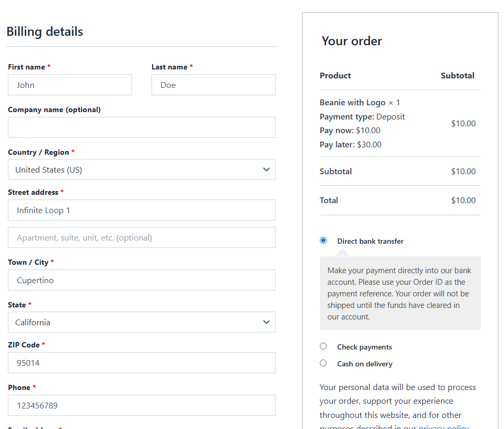The width and height of the screenshot is (504, 429).
Task: Expand the Country selector chevron
Action: tap(266, 169)
